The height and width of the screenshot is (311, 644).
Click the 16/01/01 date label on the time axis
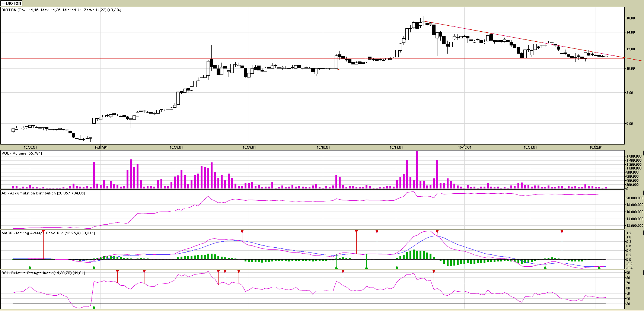[x=530, y=147]
